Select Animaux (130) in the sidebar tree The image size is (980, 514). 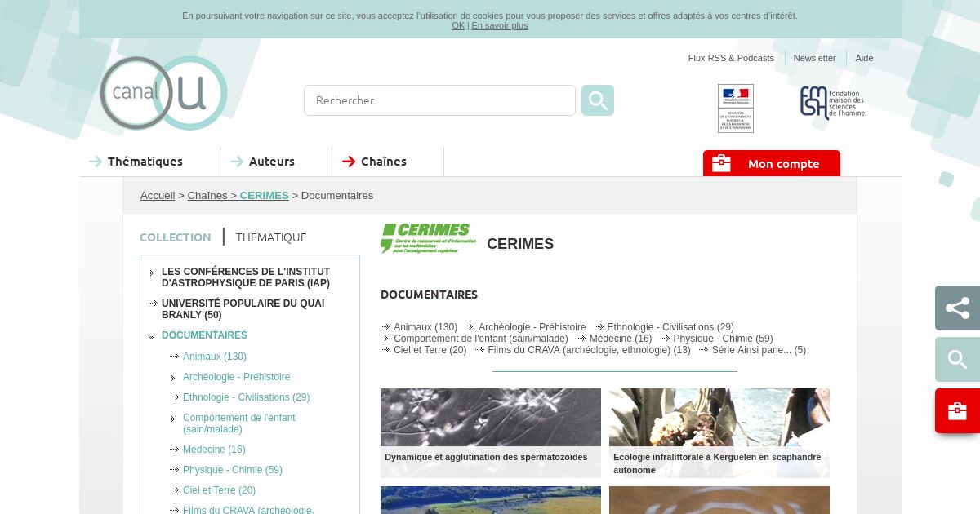215,357
